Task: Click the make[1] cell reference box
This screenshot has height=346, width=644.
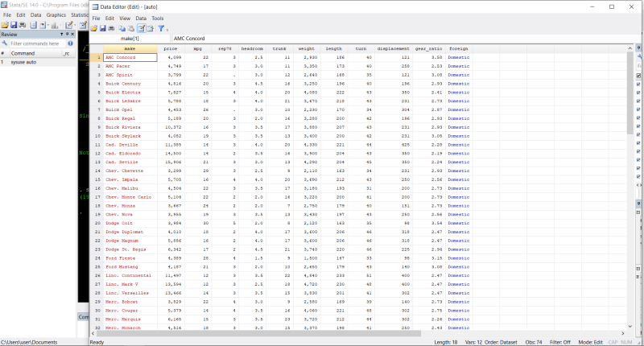Action: pos(130,38)
